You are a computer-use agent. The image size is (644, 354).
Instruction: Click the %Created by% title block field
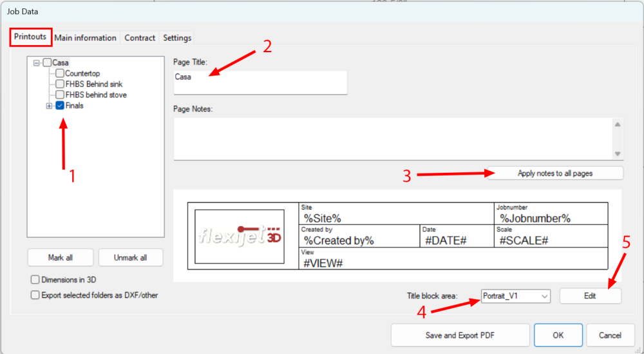[x=339, y=241]
